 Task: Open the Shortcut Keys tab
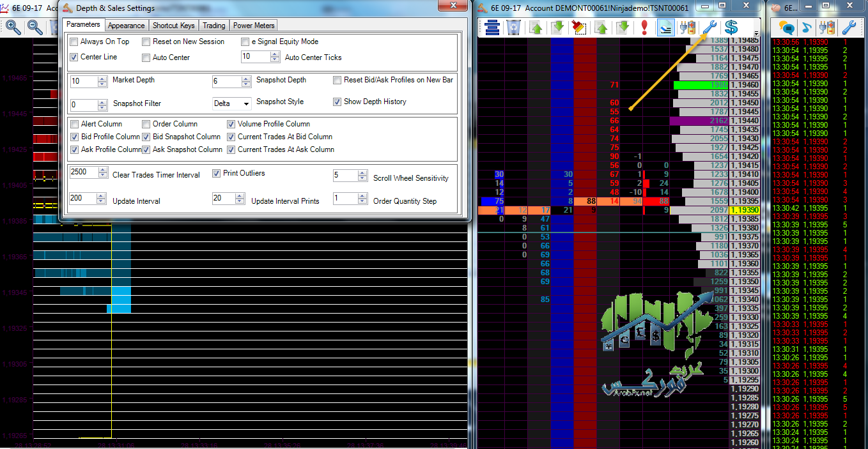coord(174,26)
